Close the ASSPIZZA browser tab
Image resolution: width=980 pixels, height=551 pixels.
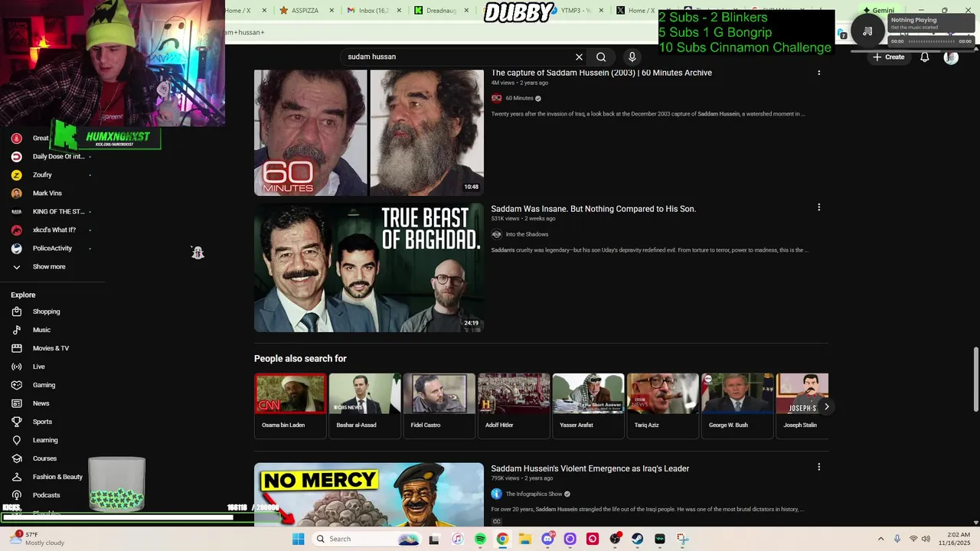coord(332,11)
